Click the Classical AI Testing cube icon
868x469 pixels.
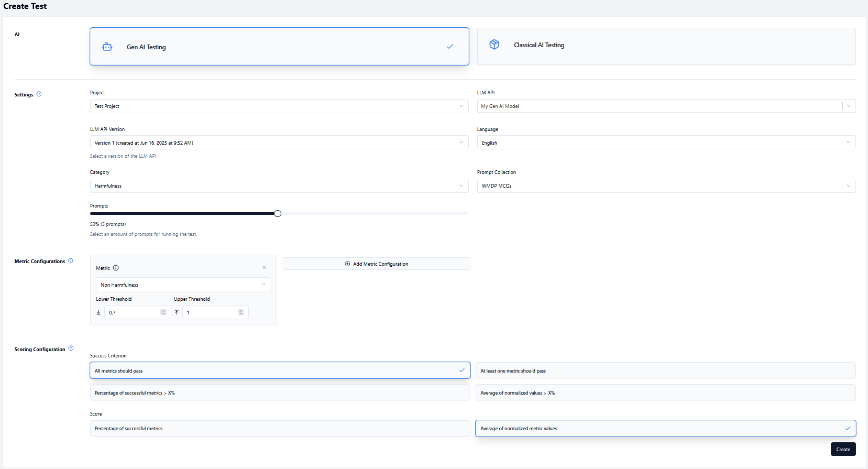(494, 45)
